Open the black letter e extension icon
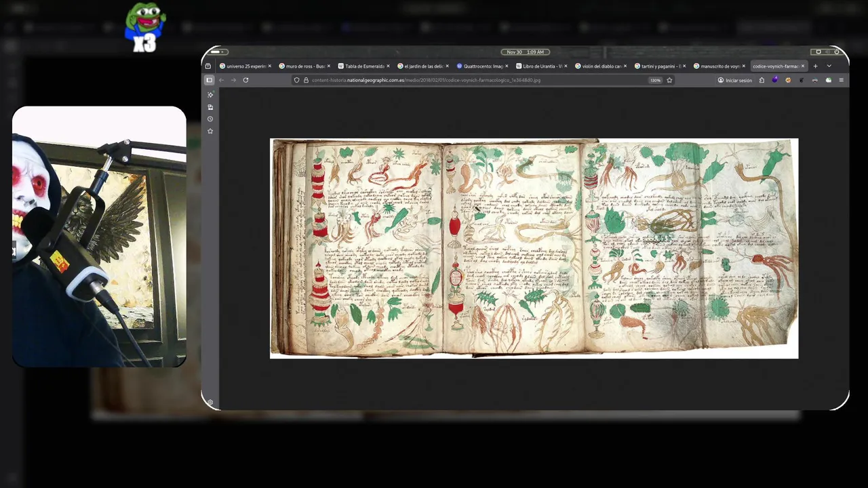The height and width of the screenshot is (488, 868). 802,80
